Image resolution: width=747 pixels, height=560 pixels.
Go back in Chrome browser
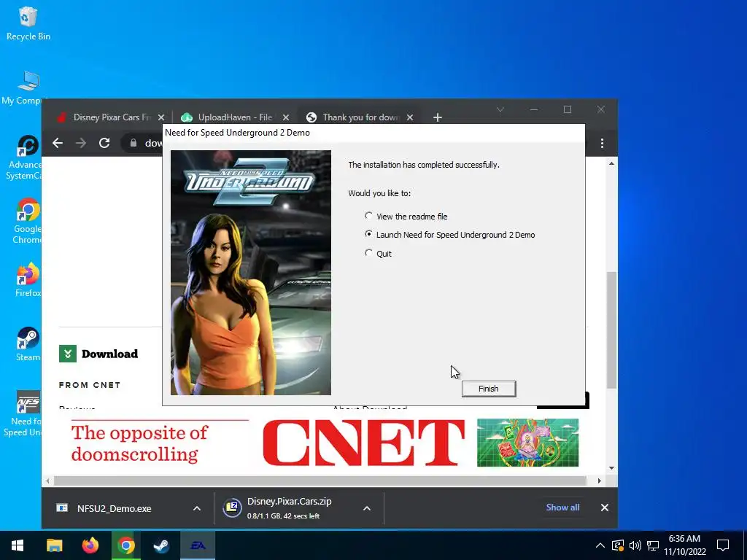tap(58, 143)
